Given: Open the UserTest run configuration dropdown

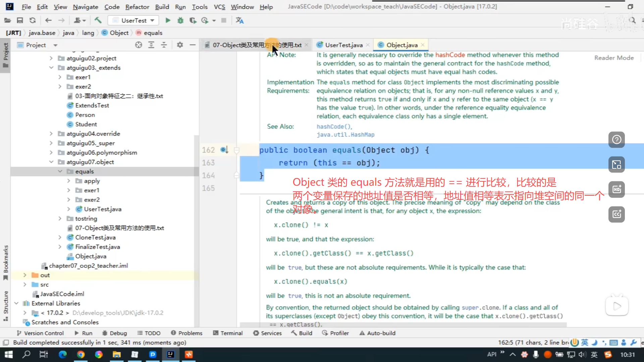Looking at the screenshot, I should pyautogui.click(x=133, y=20).
